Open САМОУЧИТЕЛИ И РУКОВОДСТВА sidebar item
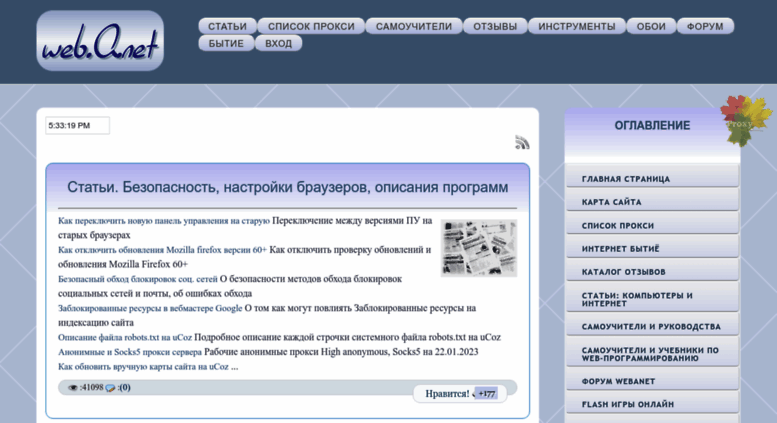The width and height of the screenshot is (777, 423). [x=653, y=326]
